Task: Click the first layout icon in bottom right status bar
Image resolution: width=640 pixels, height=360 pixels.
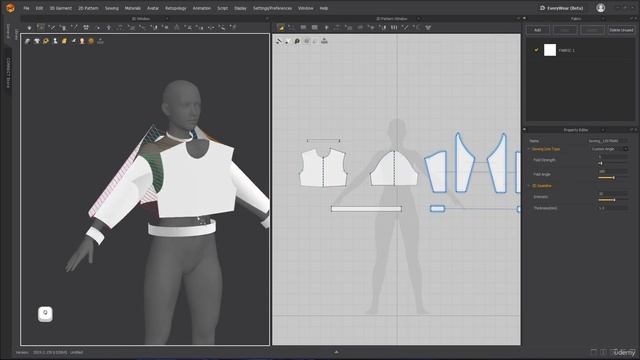Action: pos(593,352)
